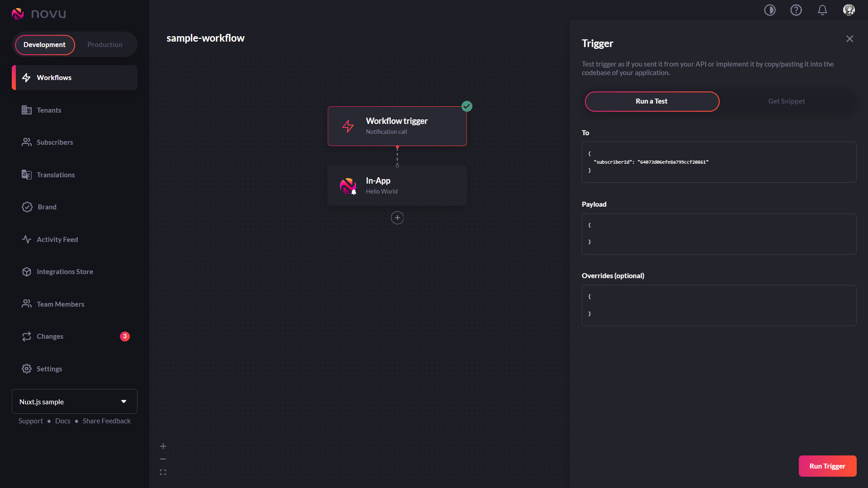Switch to the Production environment
This screenshot has height=488, width=868.
point(104,44)
